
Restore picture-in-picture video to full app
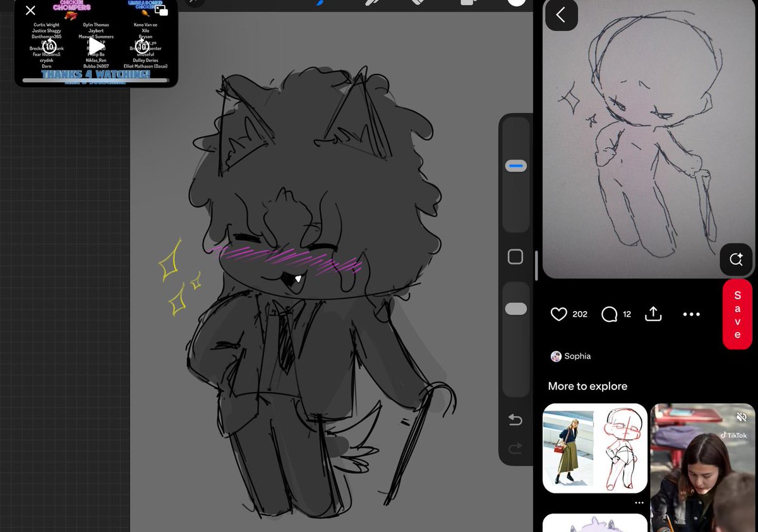point(160,10)
